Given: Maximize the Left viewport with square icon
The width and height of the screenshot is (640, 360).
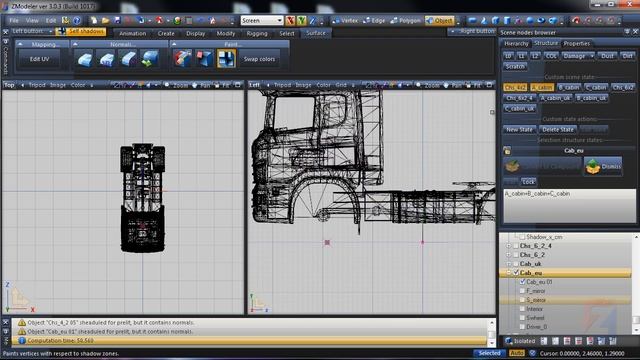Looking at the screenshot, I should tap(489, 85).
